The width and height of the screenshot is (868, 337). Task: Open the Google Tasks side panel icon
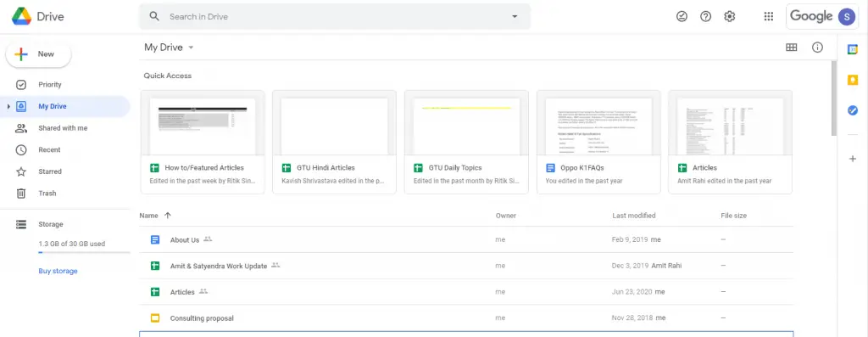(853, 110)
